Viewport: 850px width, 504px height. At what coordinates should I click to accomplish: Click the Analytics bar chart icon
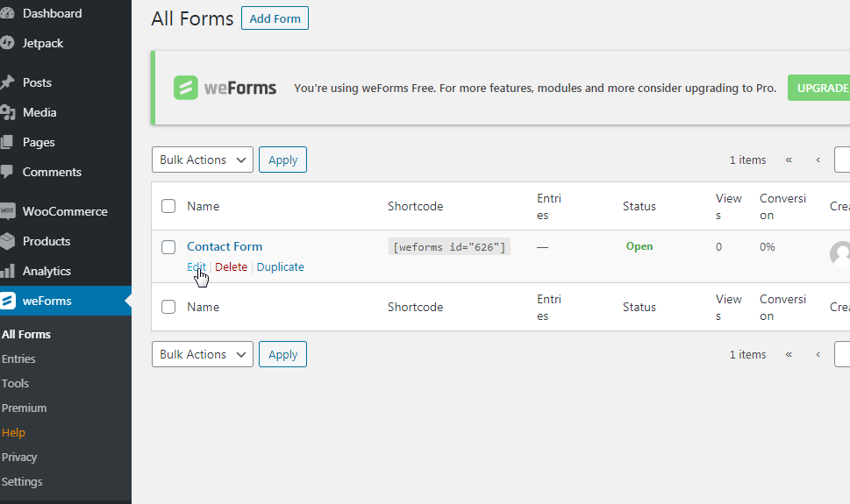(7, 271)
